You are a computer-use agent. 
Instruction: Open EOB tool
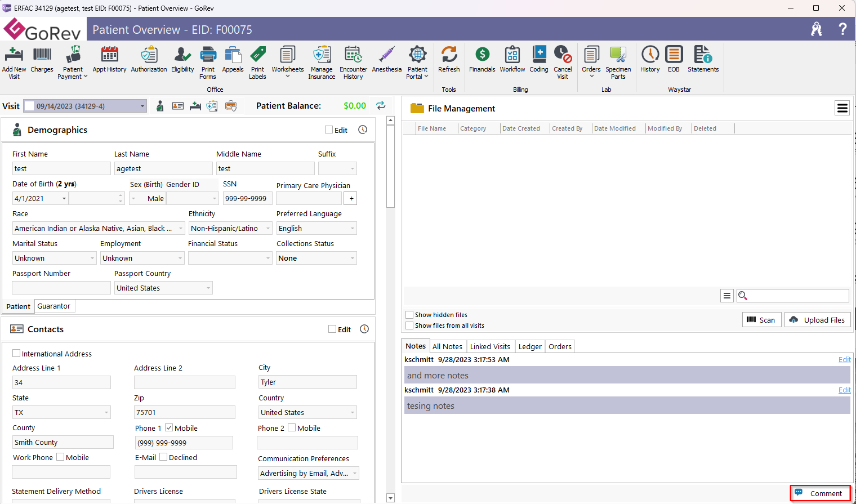click(x=674, y=60)
